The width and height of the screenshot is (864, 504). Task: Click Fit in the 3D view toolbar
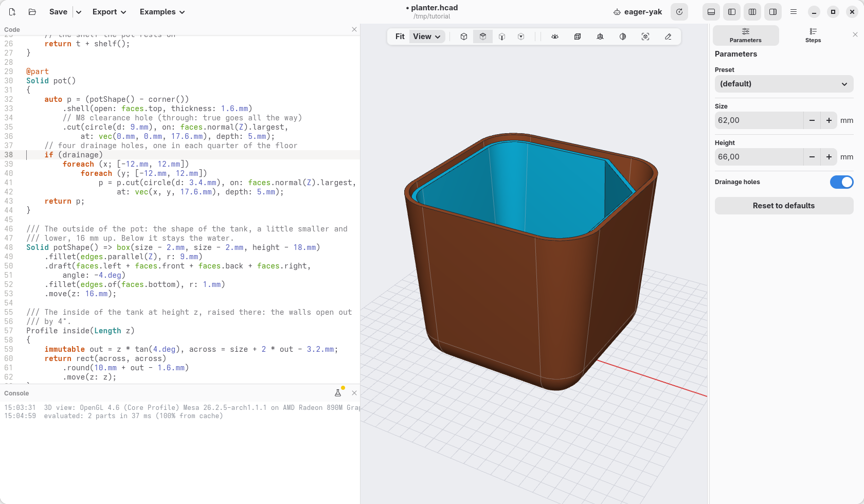(x=400, y=37)
